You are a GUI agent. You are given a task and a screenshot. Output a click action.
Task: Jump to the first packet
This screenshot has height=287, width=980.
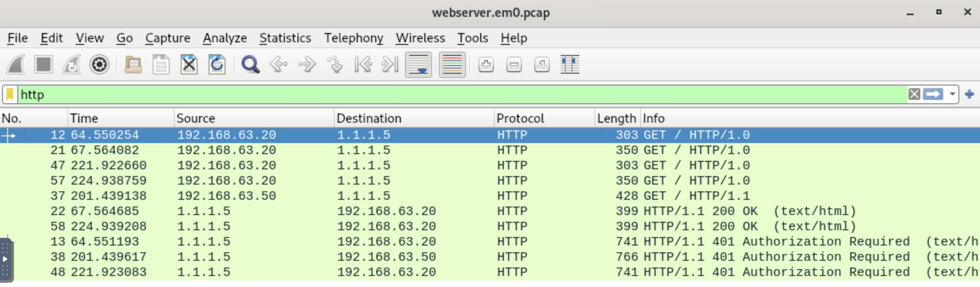[x=363, y=65]
